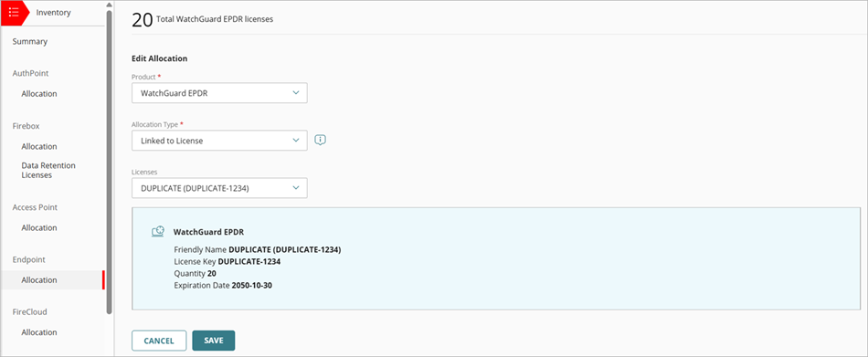Open the Licenses dropdown
This screenshot has width=868, height=357.
[219, 188]
